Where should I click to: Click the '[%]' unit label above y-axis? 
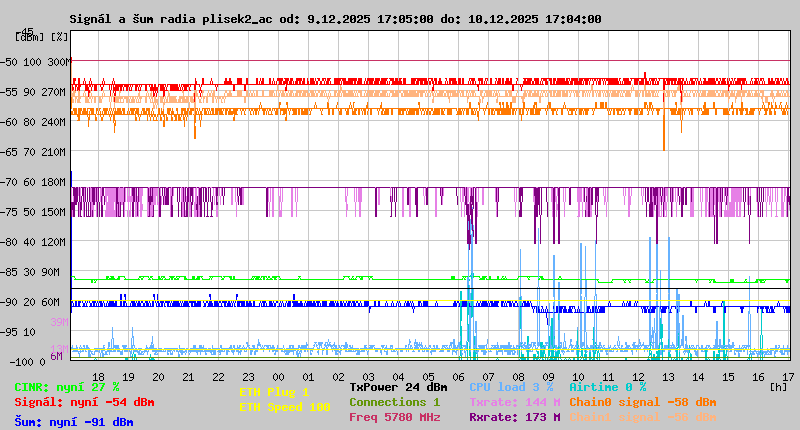[x=60, y=37]
